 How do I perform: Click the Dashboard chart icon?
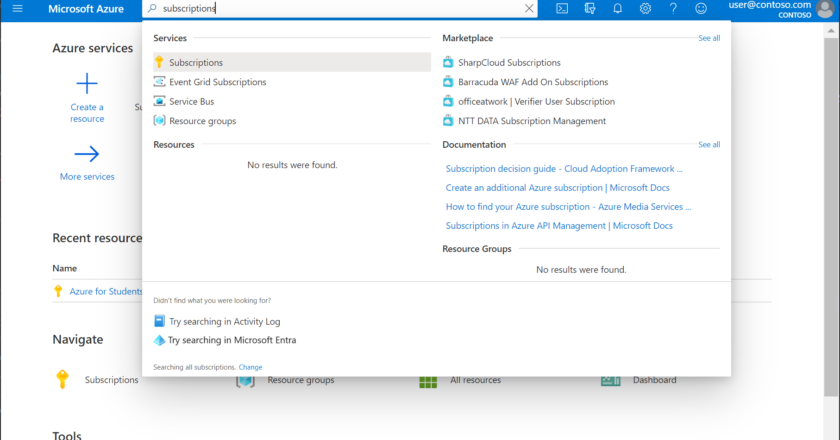[x=611, y=381]
